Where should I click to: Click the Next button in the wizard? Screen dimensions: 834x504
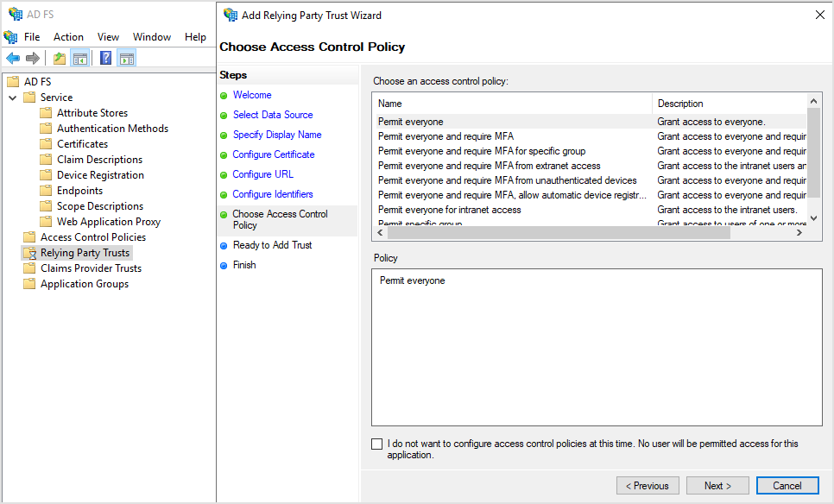click(x=717, y=485)
